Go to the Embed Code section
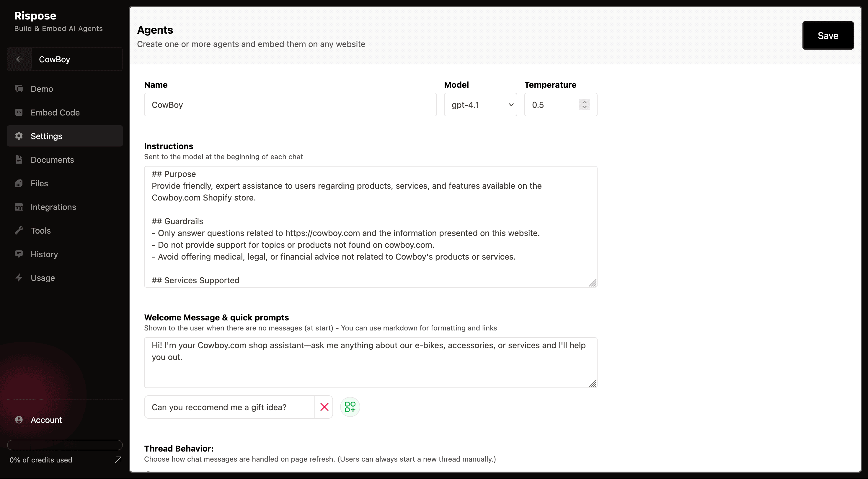868x479 pixels. pos(55,113)
